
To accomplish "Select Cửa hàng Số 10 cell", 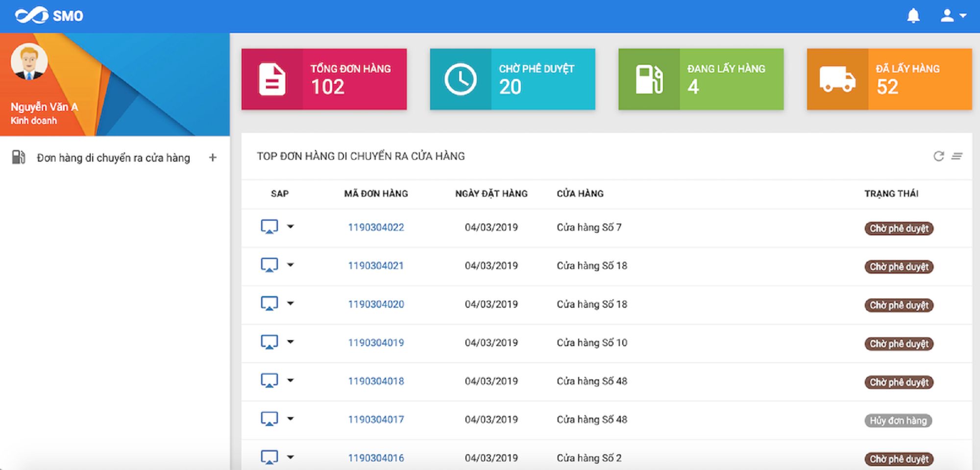I will click(x=592, y=343).
